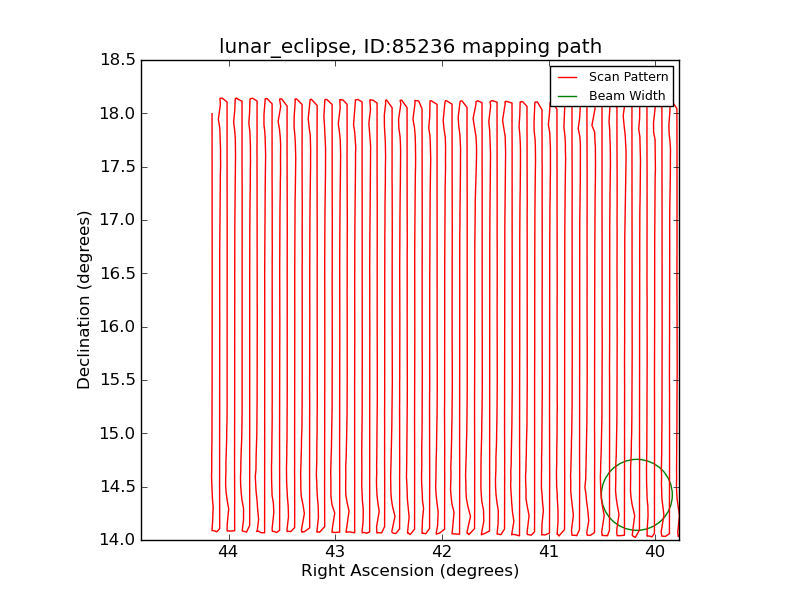800x600 pixels.
Task: Select the 'Scan Pattern' legend label
Action: 628,77
